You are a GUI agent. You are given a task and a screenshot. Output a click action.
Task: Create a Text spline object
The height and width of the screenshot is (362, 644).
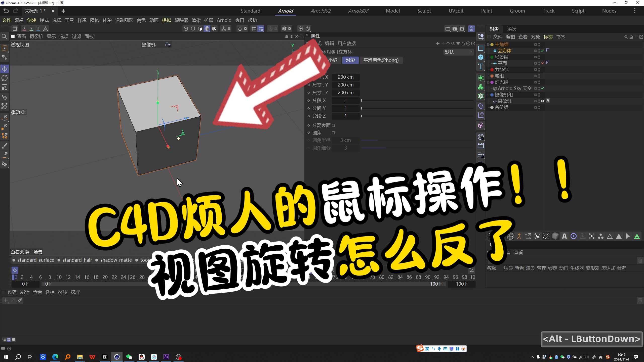(x=481, y=66)
